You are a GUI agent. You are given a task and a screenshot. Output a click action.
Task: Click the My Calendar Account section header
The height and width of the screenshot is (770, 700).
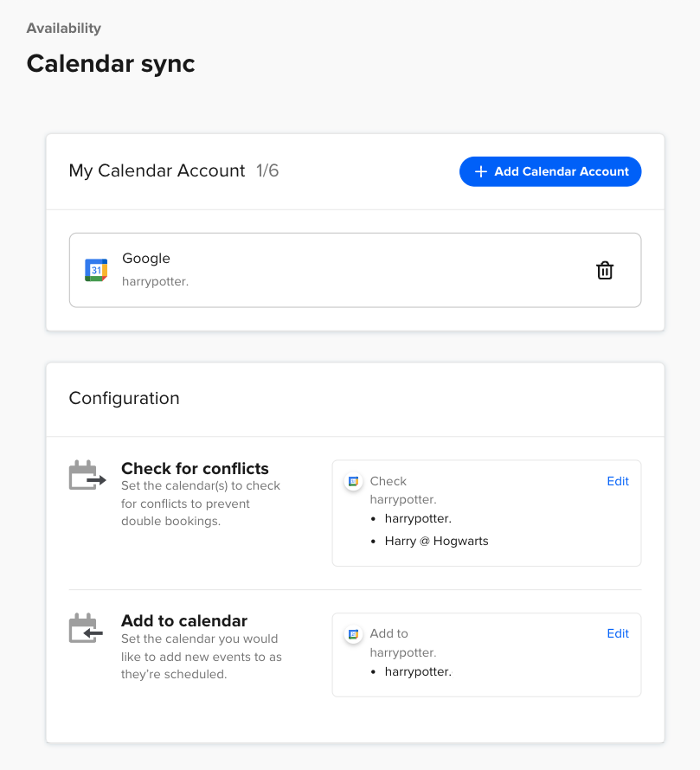pyautogui.click(x=157, y=170)
